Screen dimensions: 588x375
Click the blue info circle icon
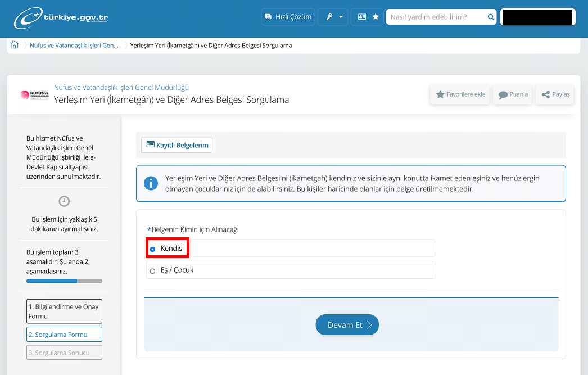tap(151, 183)
